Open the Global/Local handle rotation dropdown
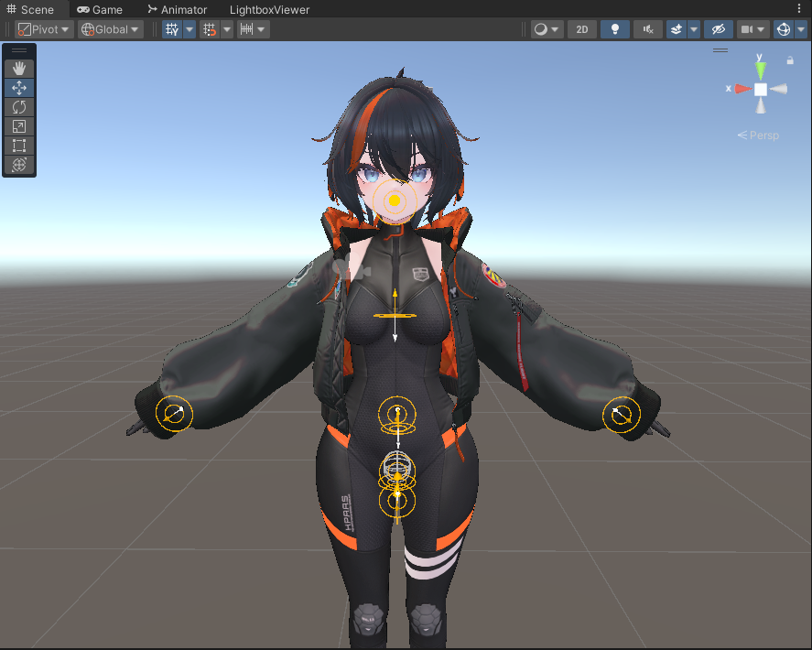This screenshot has width=812, height=650. coord(110,29)
